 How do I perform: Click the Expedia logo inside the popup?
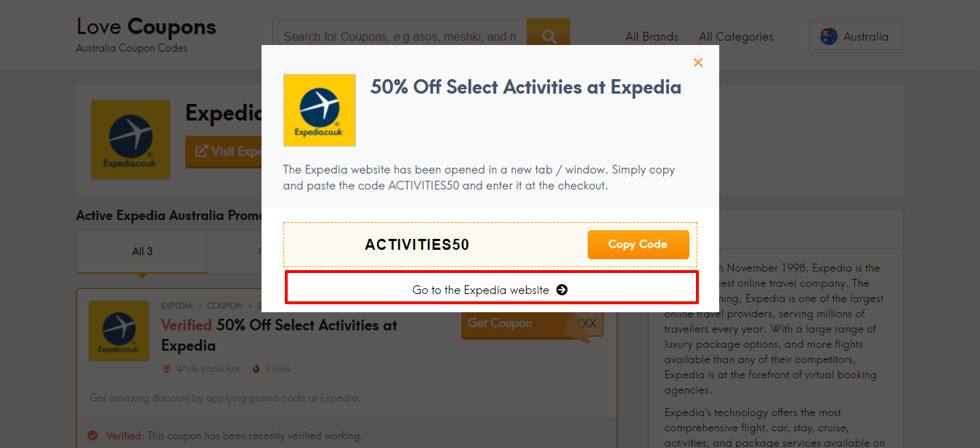coord(320,110)
